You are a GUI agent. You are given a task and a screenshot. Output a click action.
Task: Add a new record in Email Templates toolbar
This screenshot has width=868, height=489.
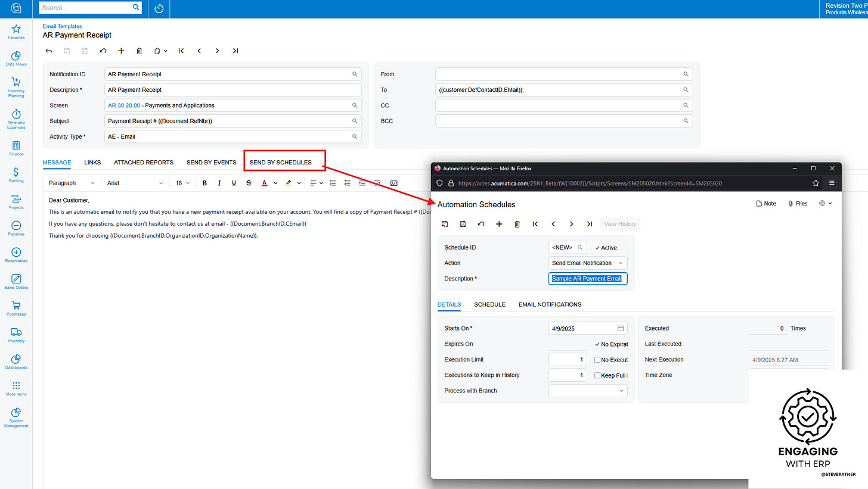(121, 51)
